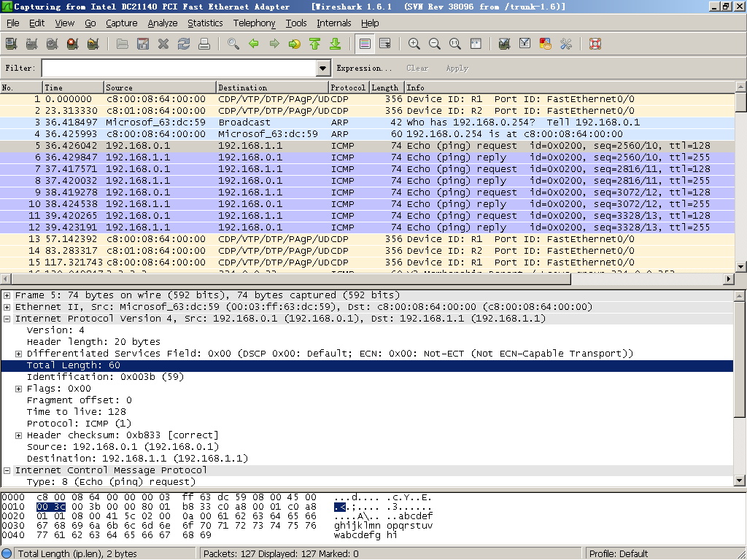Click packet list horizontal scrollbar thumb
The width and height of the screenshot is (747, 560).
pos(291,279)
